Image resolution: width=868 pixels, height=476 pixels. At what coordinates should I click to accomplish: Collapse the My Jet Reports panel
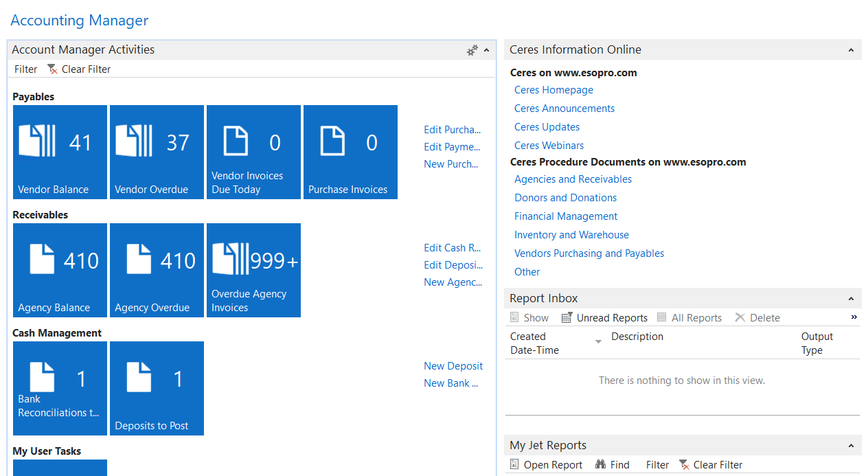[851, 446]
